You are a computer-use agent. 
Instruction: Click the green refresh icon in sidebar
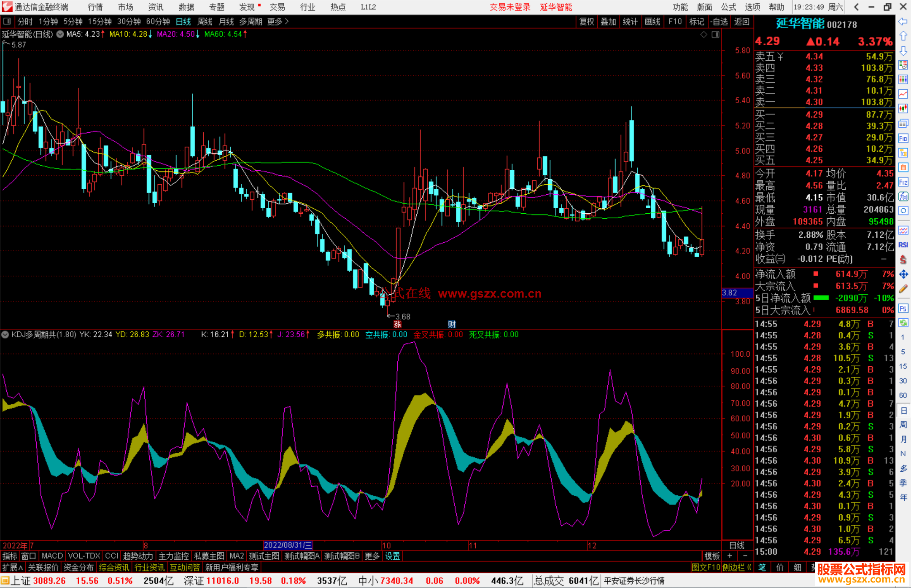click(x=903, y=323)
